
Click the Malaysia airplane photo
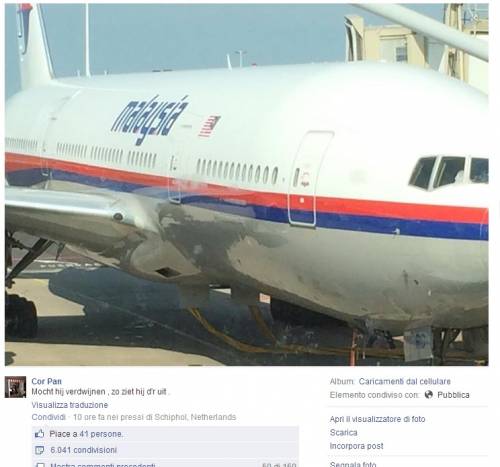coord(247,184)
